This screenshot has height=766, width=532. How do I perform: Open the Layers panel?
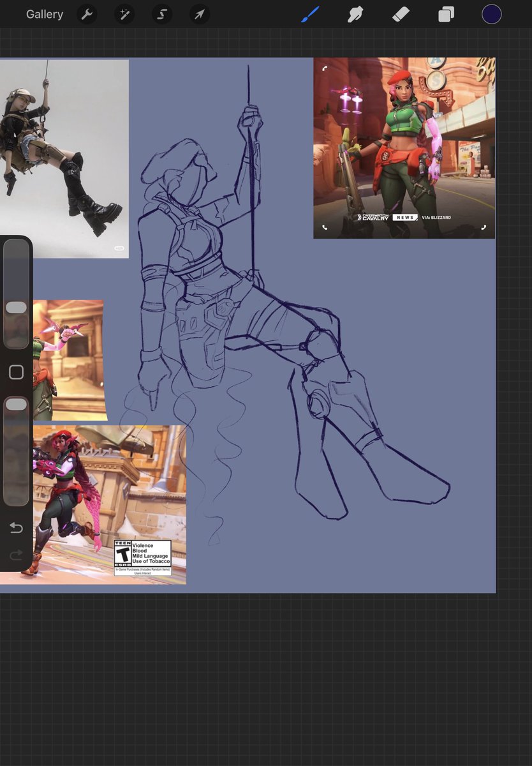coord(446,14)
